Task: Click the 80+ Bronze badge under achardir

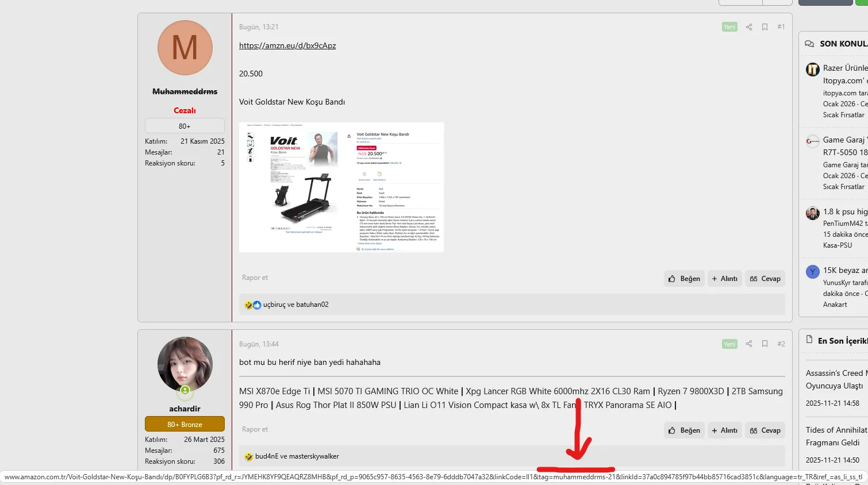Action: click(x=185, y=424)
